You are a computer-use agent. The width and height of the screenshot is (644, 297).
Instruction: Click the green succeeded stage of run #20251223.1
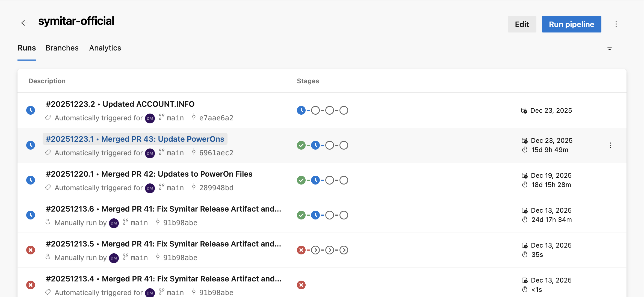point(301,145)
